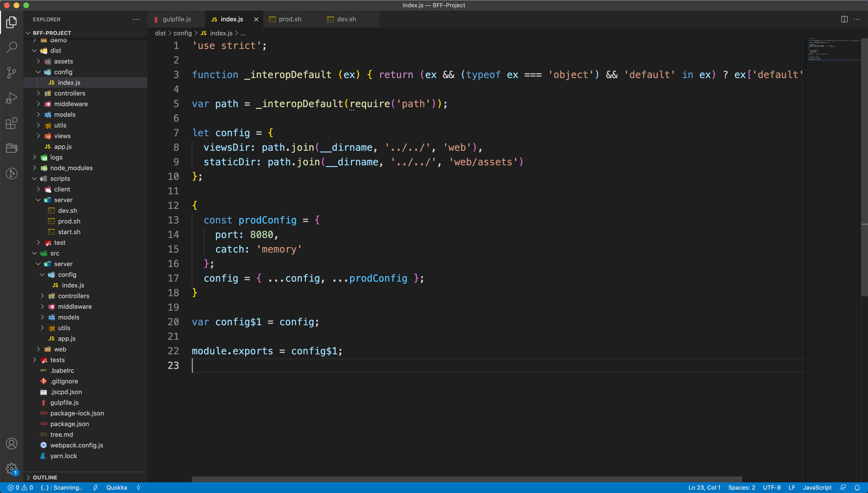This screenshot has height=493, width=868.
Task: Click the Quokka status bar item
Action: pos(117,488)
